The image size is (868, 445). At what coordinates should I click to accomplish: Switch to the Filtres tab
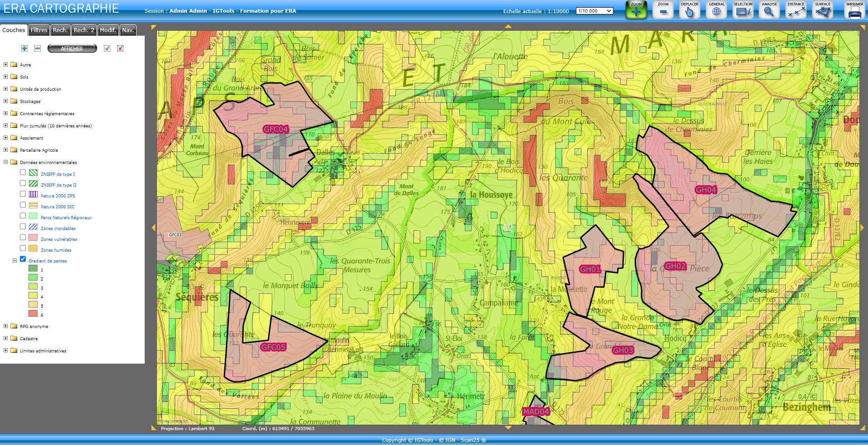[39, 30]
